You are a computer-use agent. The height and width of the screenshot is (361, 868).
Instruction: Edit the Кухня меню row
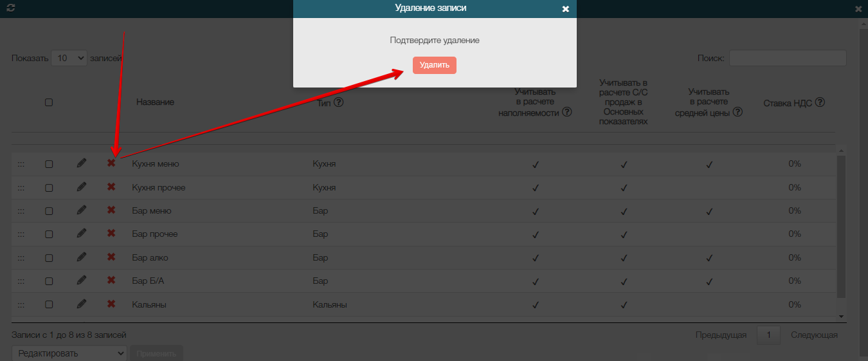pyautogui.click(x=81, y=163)
